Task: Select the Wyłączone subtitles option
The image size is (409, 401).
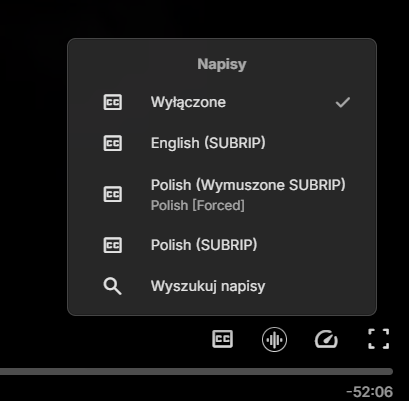Action: [222, 102]
